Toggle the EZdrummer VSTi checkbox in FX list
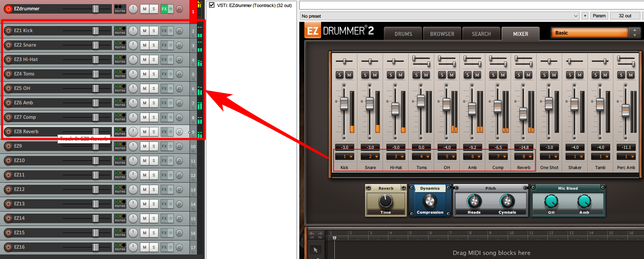 [212, 5]
